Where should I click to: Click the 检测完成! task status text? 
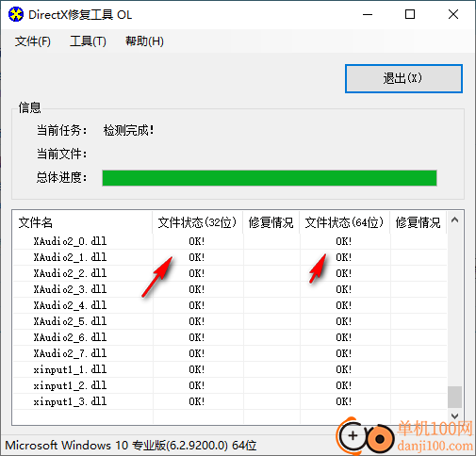(129, 130)
